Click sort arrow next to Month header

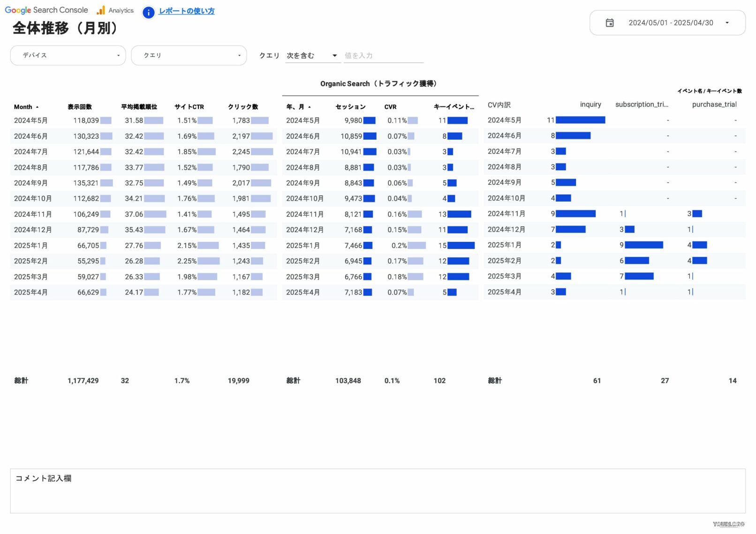[x=38, y=107]
